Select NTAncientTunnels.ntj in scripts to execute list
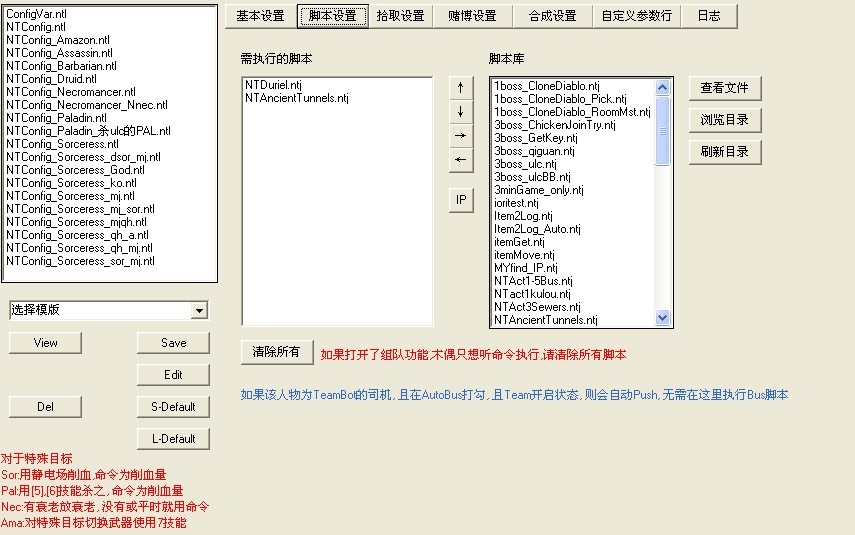Screen dimensions: 855x535 pos(297,98)
